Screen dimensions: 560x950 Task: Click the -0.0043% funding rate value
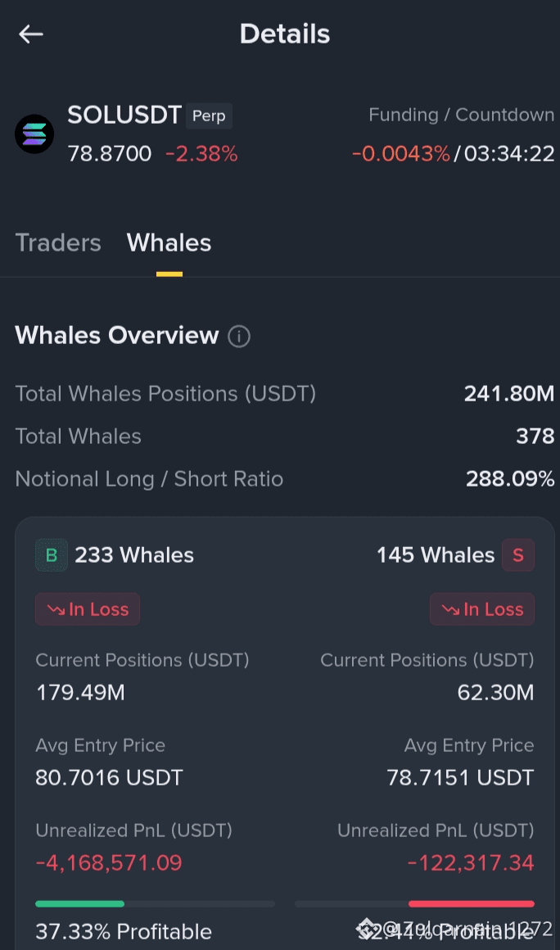click(401, 154)
